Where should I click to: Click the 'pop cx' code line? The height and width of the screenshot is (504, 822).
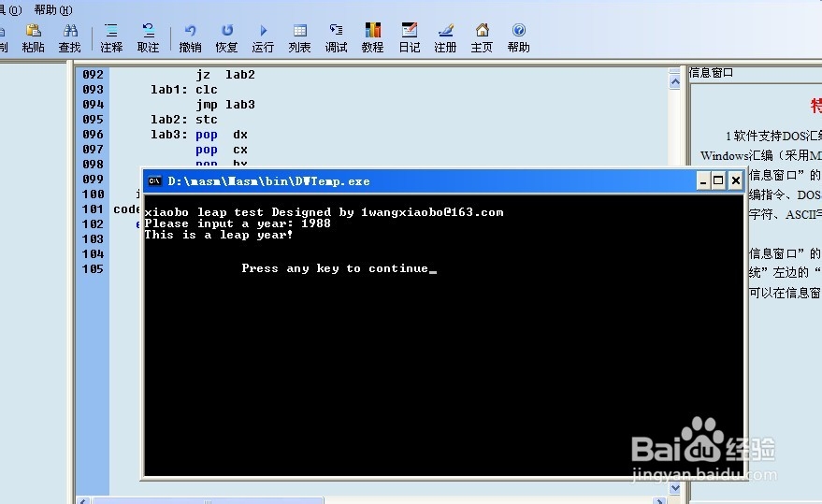[222, 150]
